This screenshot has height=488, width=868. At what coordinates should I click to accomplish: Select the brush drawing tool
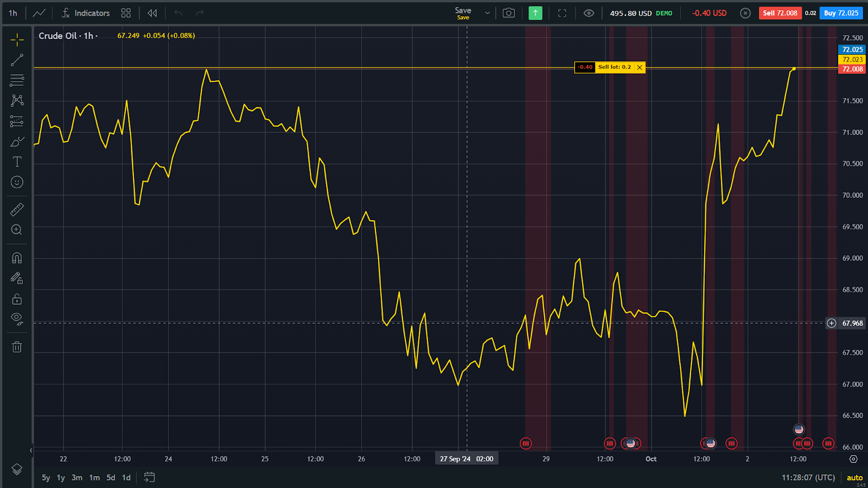click(x=17, y=142)
